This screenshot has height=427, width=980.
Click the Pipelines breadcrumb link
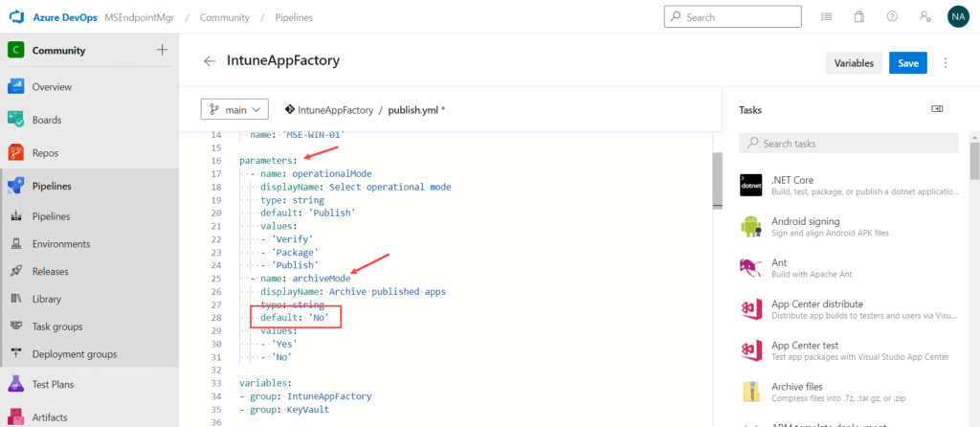point(294,17)
